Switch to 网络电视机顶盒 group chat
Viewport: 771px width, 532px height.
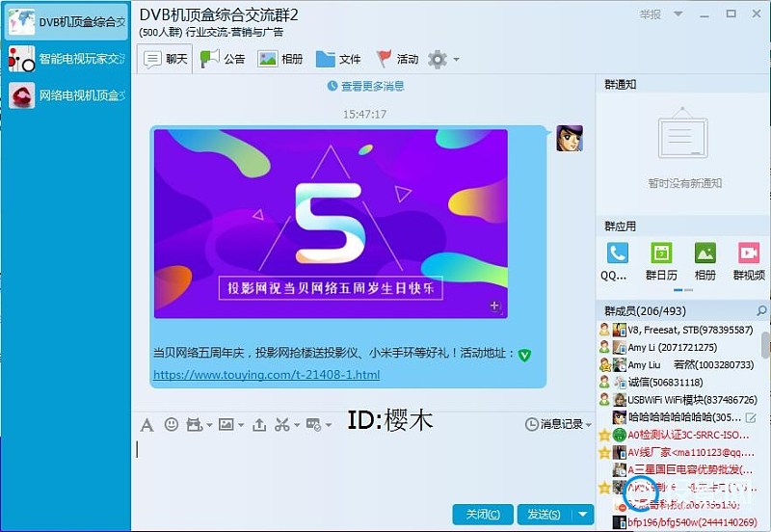point(66,94)
